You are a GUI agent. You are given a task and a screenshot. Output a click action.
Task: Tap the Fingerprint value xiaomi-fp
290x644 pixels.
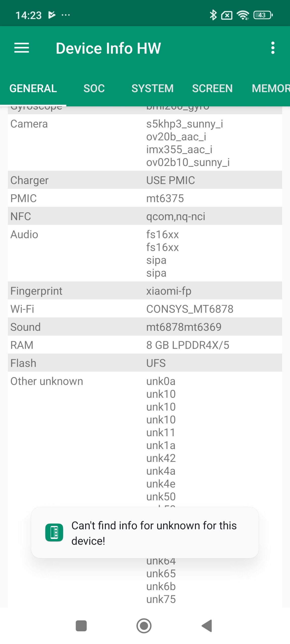(169, 291)
